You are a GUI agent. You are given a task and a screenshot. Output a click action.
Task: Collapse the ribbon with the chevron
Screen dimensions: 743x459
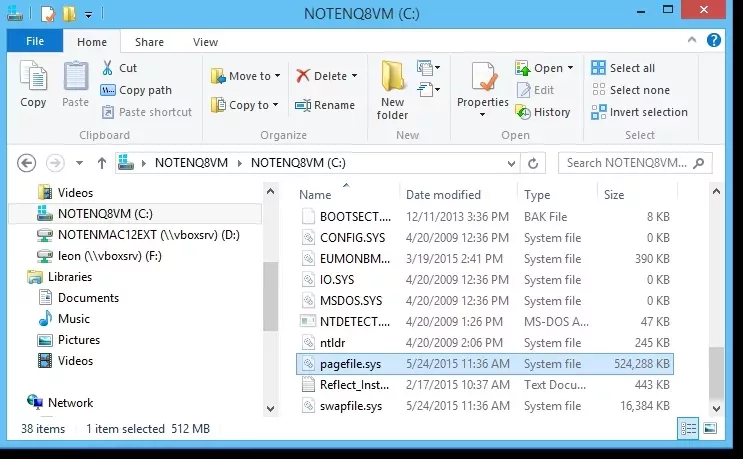[x=692, y=40]
